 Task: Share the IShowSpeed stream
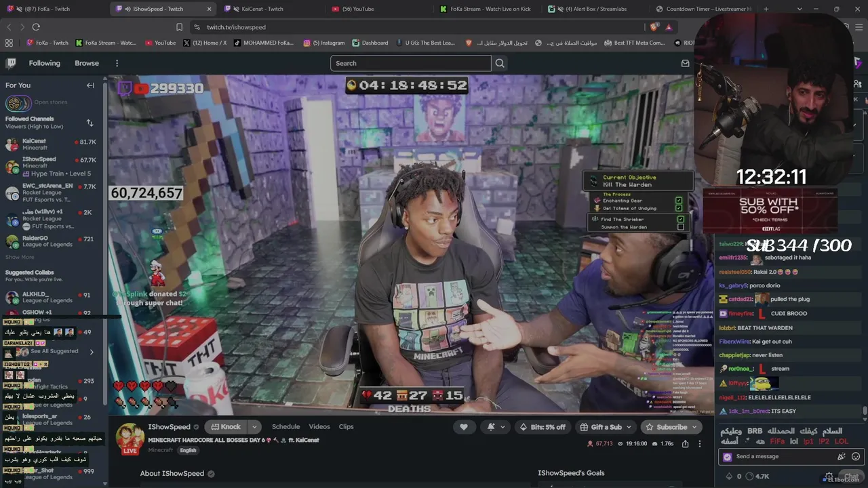pos(685,443)
